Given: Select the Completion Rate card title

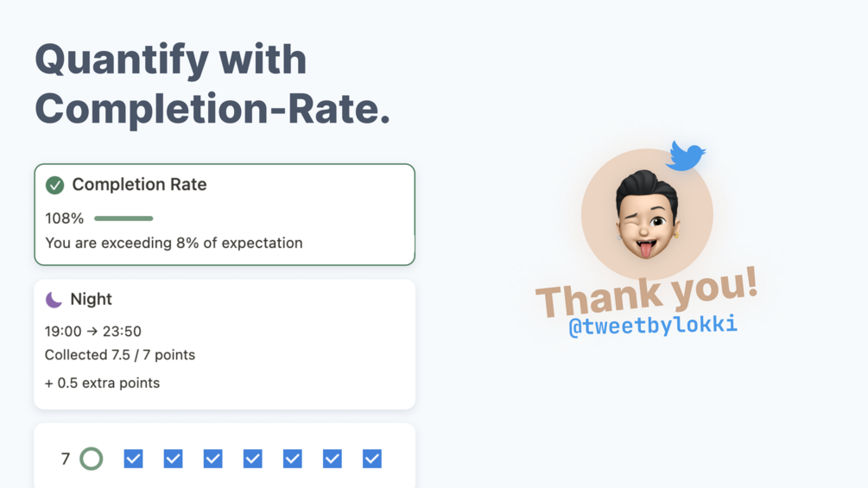Looking at the screenshot, I should 140,184.
